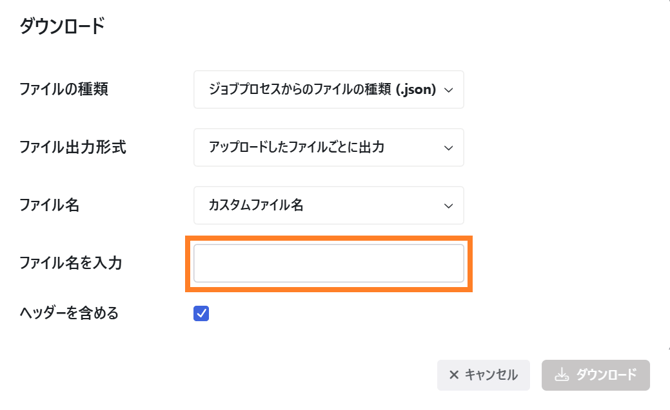Click the ダウンロード dialog title

pyautogui.click(x=61, y=27)
